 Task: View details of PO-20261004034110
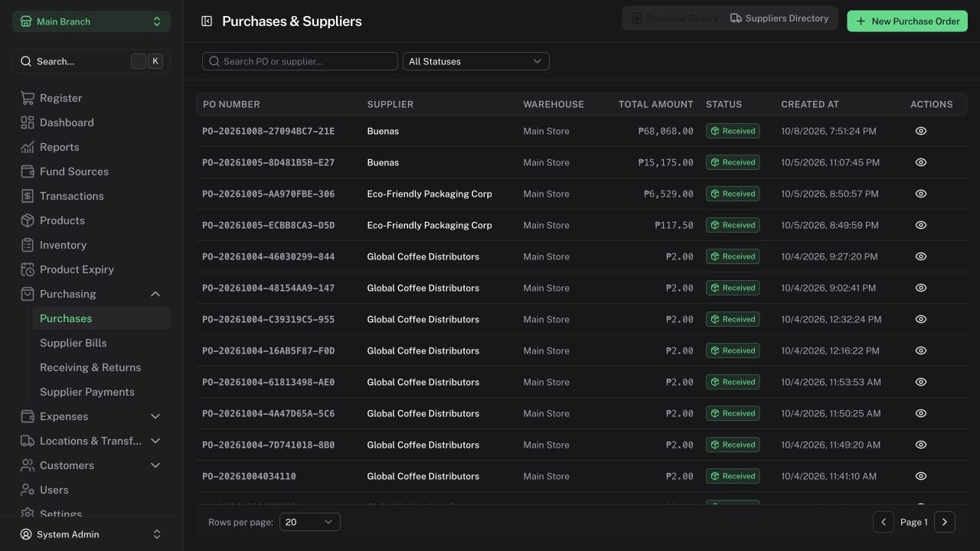pos(921,476)
